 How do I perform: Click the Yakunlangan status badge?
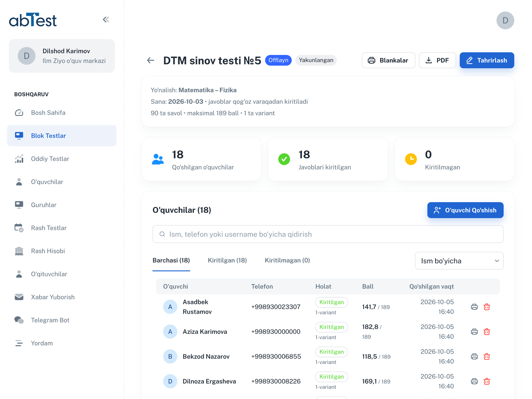pyautogui.click(x=316, y=60)
